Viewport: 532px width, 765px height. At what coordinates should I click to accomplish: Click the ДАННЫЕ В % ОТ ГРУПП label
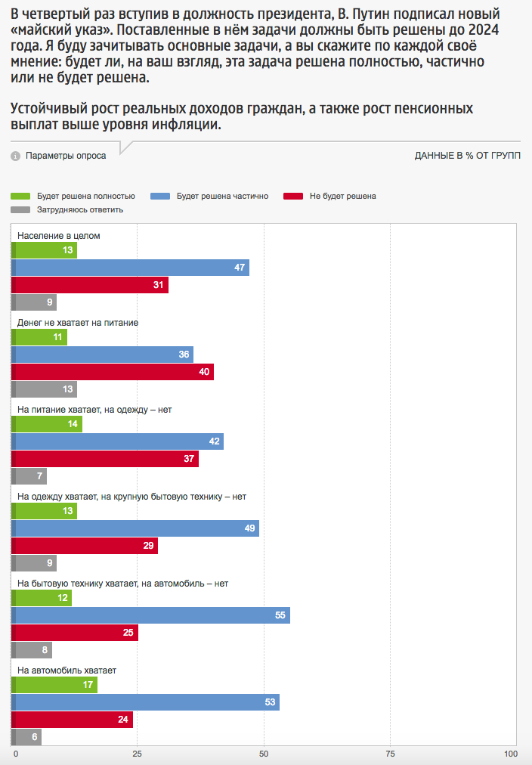[467, 156]
